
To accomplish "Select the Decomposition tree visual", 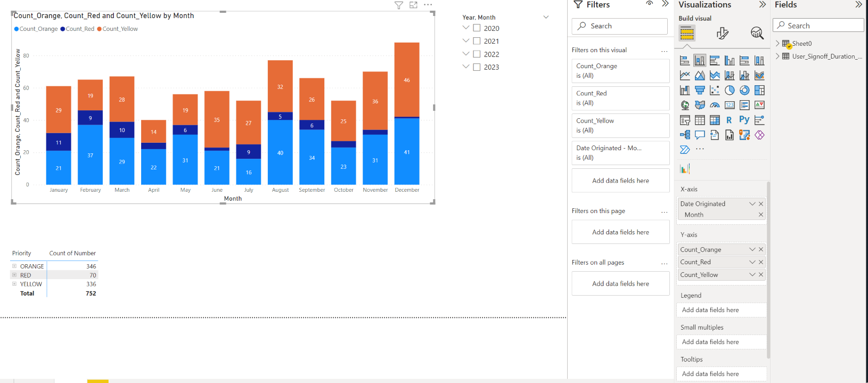I will [x=685, y=135].
